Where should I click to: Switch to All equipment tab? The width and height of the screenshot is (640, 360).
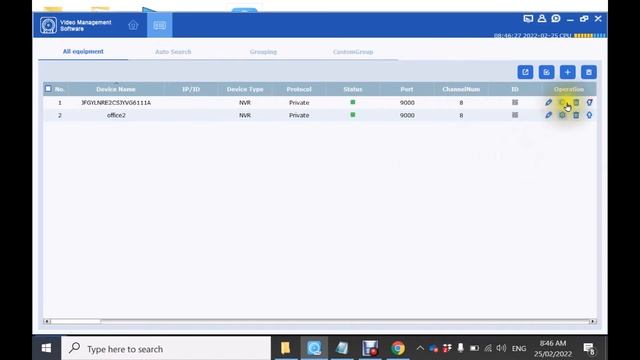[83, 51]
